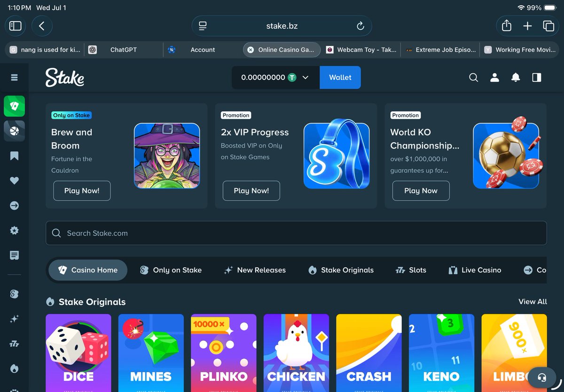Reload the stake.bz page
Viewport: 564px width, 392px height.
click(x=360, y=26)
